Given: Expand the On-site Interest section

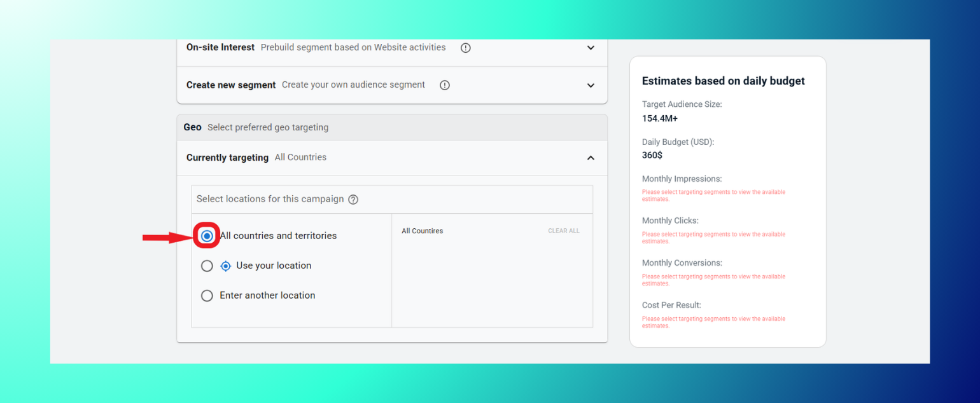Looking at the screenshot, I should pos(591,48).
